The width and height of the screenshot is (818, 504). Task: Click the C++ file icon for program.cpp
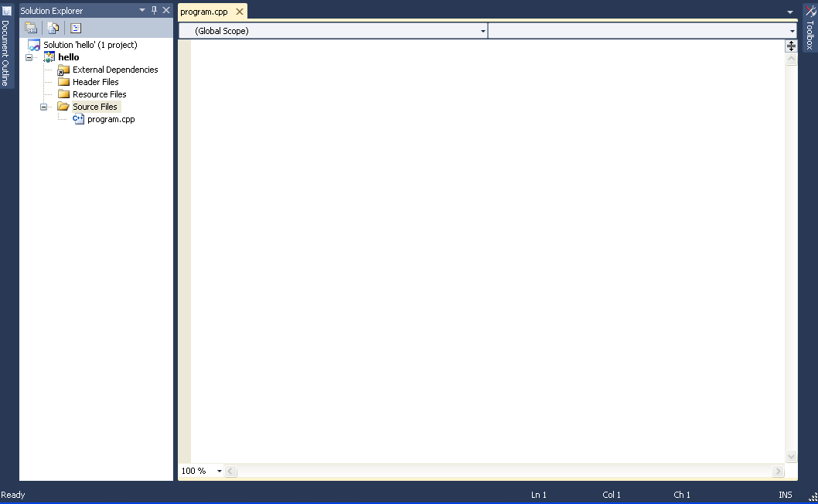click(78, 119)
